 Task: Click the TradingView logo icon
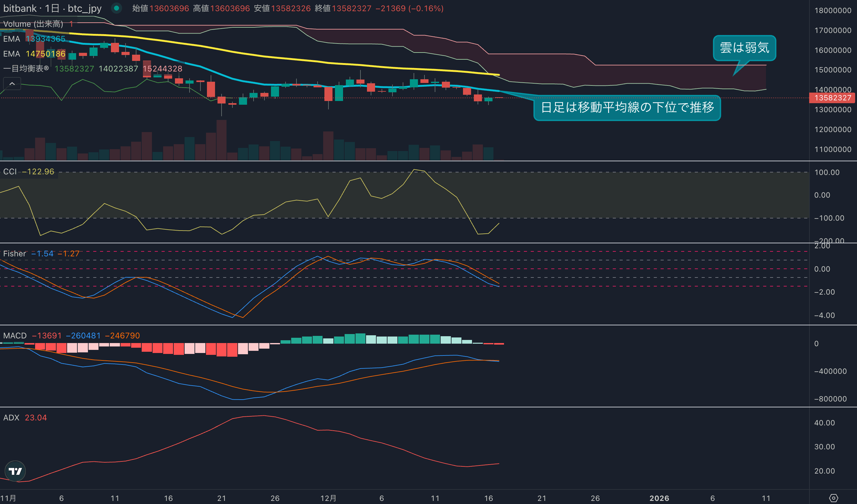point(15,471)
